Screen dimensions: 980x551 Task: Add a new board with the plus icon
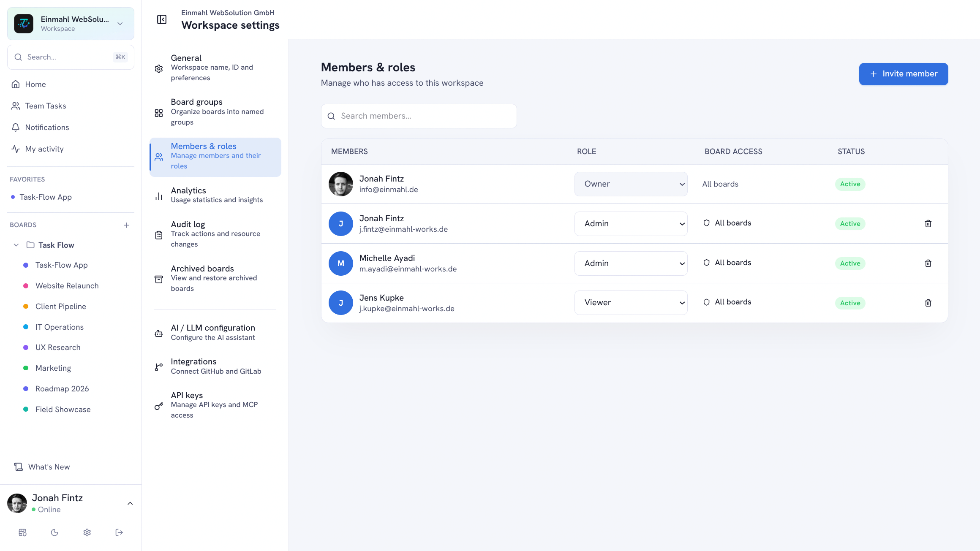[x=126, y=225]
